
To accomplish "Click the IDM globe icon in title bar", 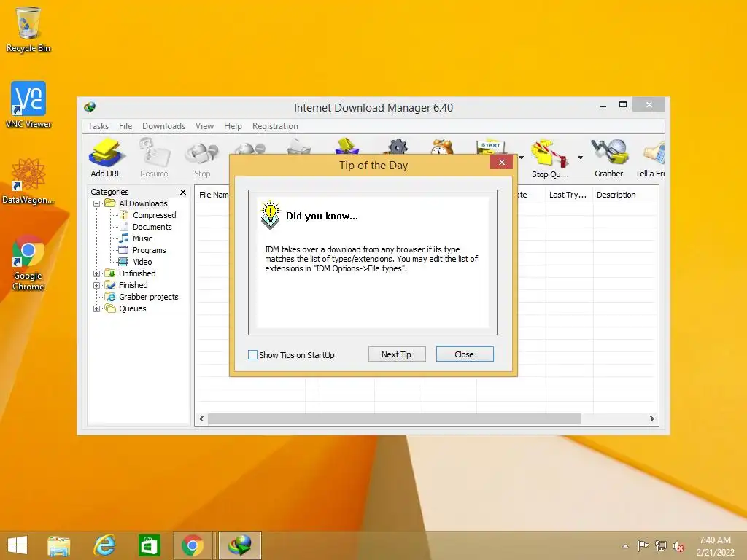I will [90, 107].
